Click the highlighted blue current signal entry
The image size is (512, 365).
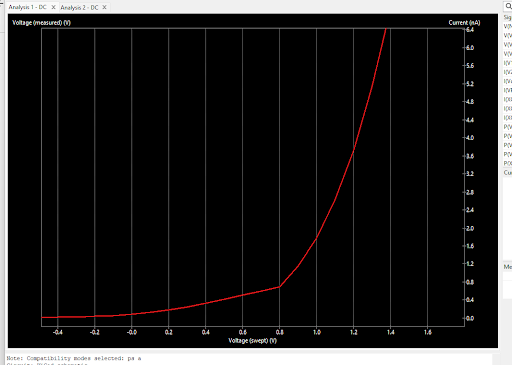click(x=508, y=90)
